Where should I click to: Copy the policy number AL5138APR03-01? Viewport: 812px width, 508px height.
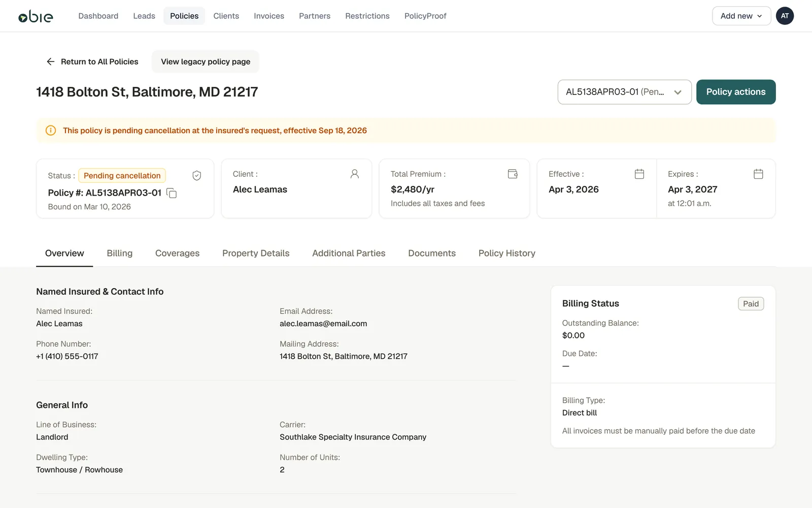coord(172,193)
